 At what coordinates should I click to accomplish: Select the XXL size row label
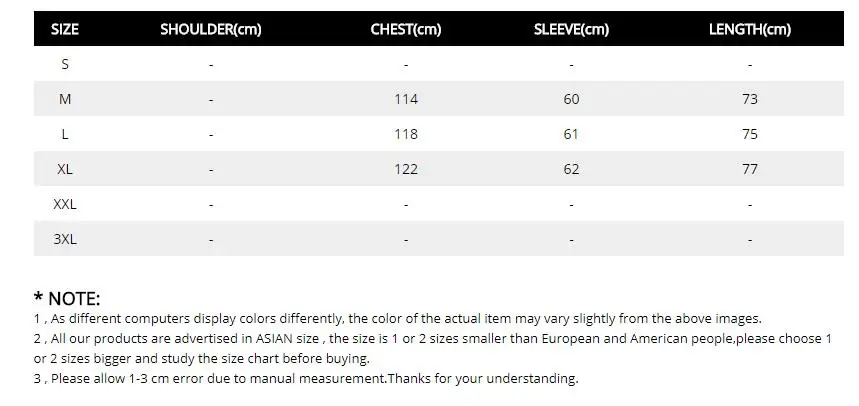[x=65, y=204]
